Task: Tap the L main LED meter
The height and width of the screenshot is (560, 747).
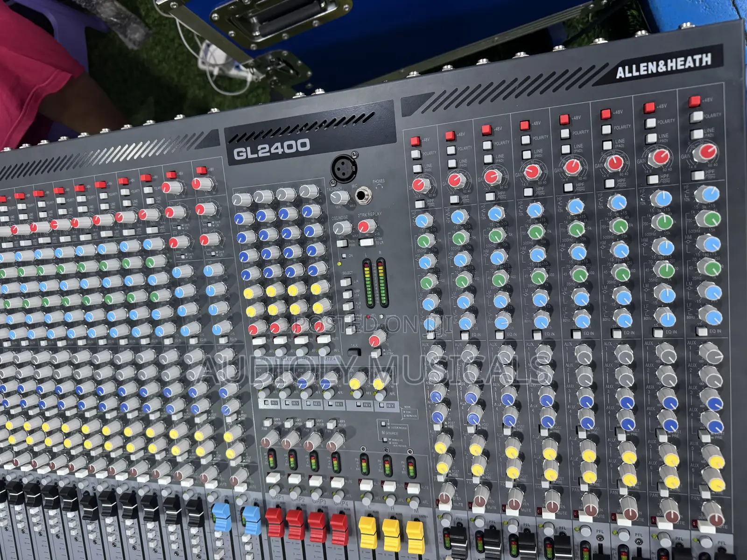Action: click(367, 282)
